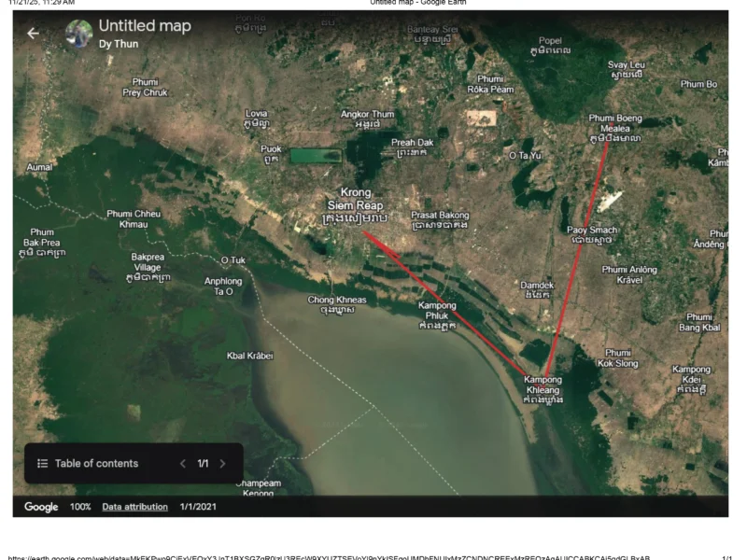This screenshot has height=560, width=747.
Task: Click the green rectangular West Baray reservoir
Action: [316, 156]
